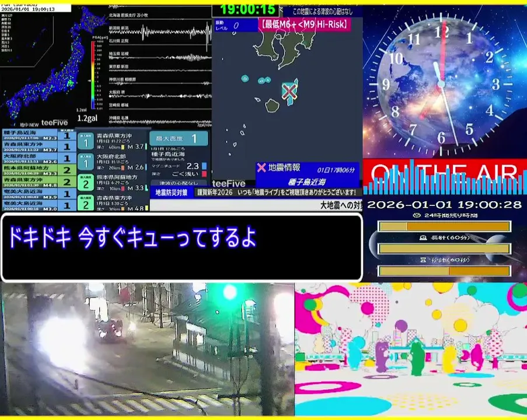Click the この地震による津波の心配はなし notice

point(322,12)
